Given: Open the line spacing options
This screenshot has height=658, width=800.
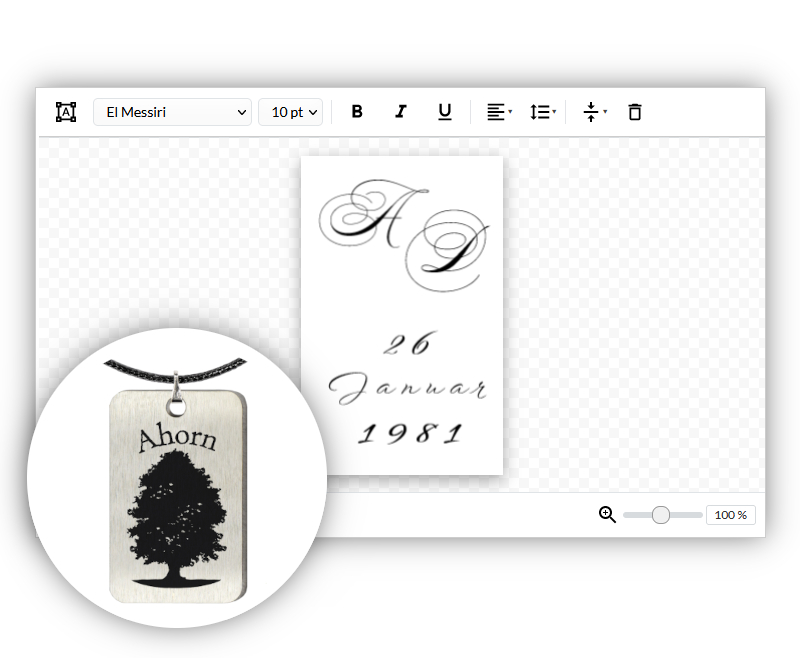Looking at the screenshot, I should 543,112.
